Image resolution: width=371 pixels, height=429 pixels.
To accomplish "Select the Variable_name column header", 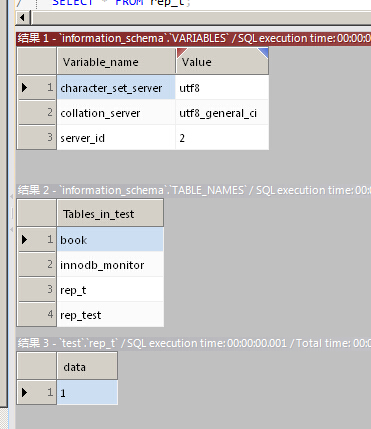I will pyautogui.click(x=116, y=61).
